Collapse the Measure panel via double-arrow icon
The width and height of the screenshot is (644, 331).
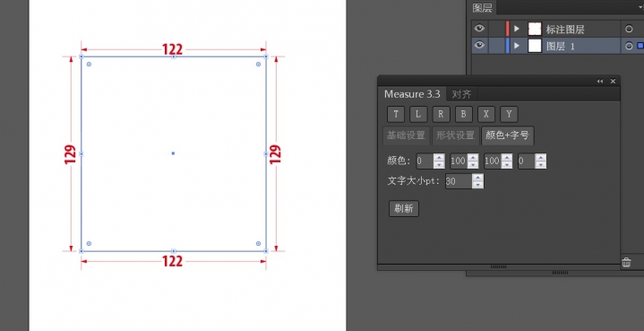coord(600,82)
